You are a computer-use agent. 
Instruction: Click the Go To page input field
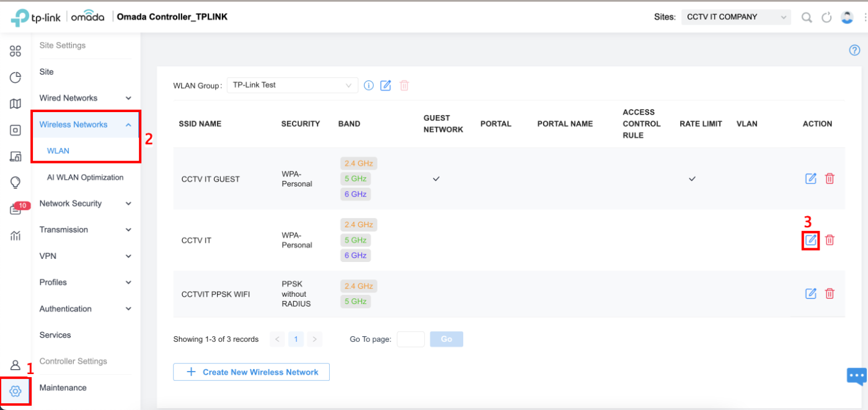click(x=410, y=339)
